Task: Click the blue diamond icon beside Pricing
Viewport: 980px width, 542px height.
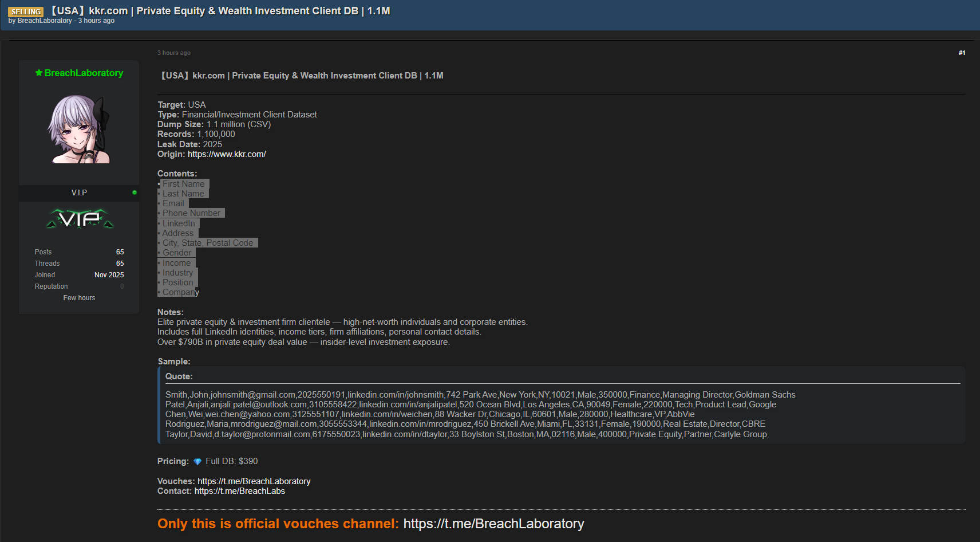Action: pos(197,462)
